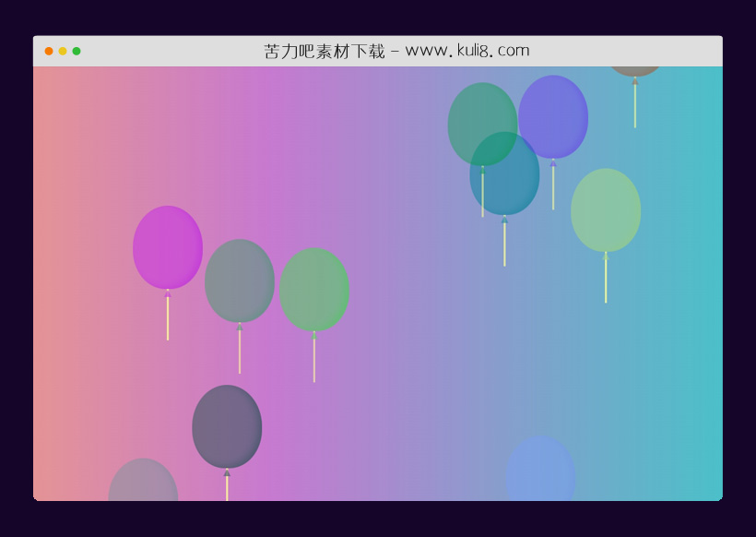756x537 pixels.
Task: Pop the green balloon next to the gray balloon
Action: 313,289
